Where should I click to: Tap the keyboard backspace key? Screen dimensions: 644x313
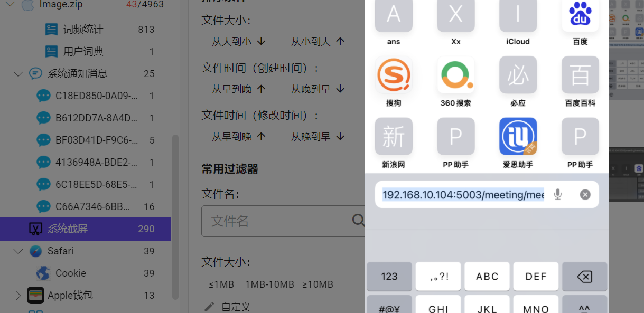point(584,277)
